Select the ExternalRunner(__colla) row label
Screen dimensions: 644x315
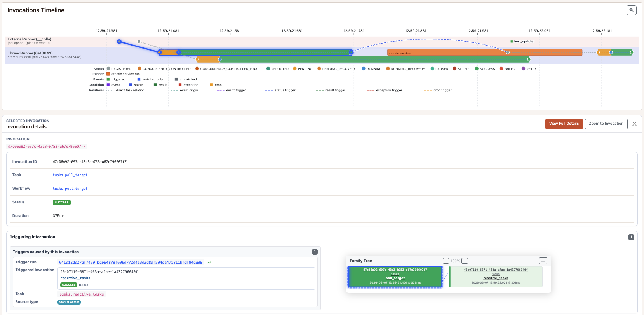coord(30,39)
